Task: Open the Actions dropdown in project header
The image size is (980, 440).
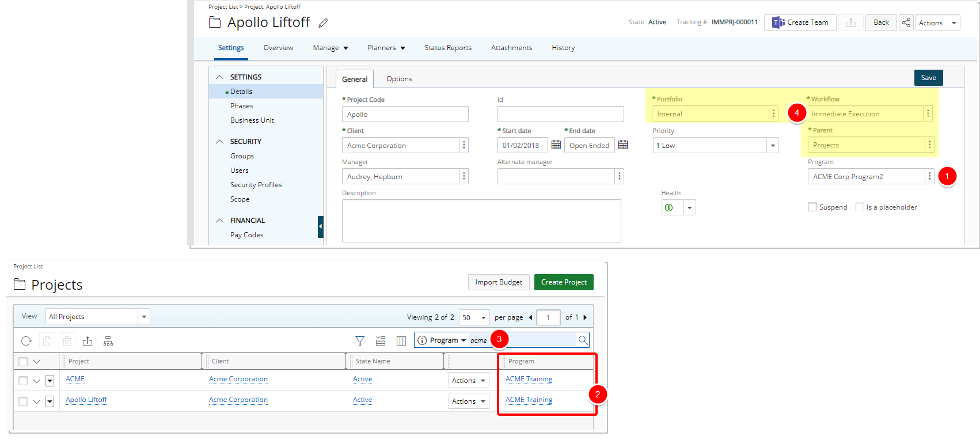Action: [x=937, y=22]
